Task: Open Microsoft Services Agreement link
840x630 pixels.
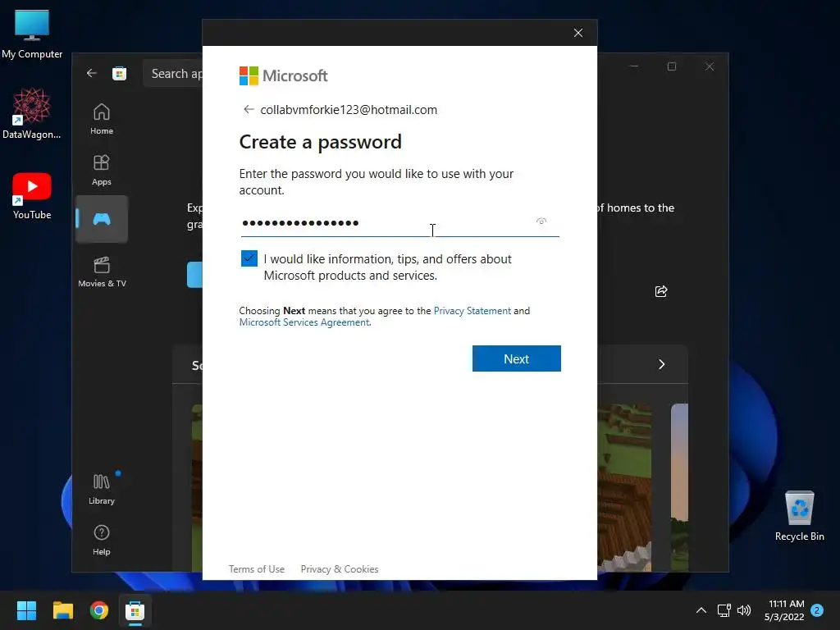Action: 304,322
